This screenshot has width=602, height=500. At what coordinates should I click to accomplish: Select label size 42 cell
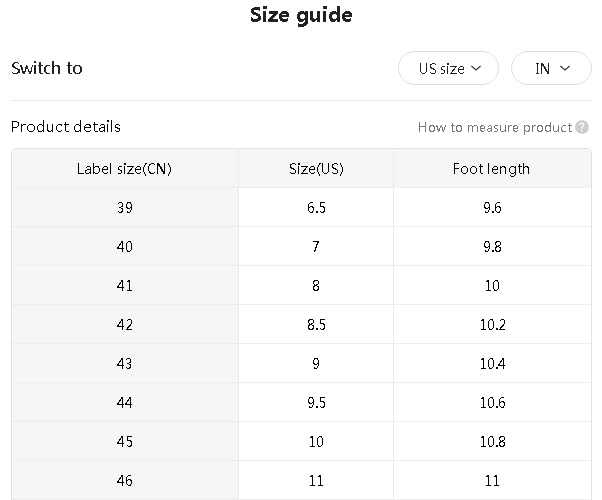(124, 325)
